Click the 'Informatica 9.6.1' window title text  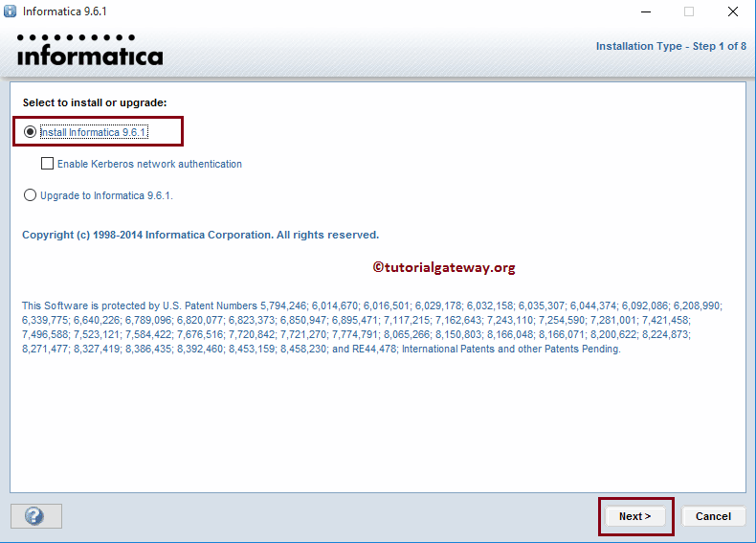(65, 11)
